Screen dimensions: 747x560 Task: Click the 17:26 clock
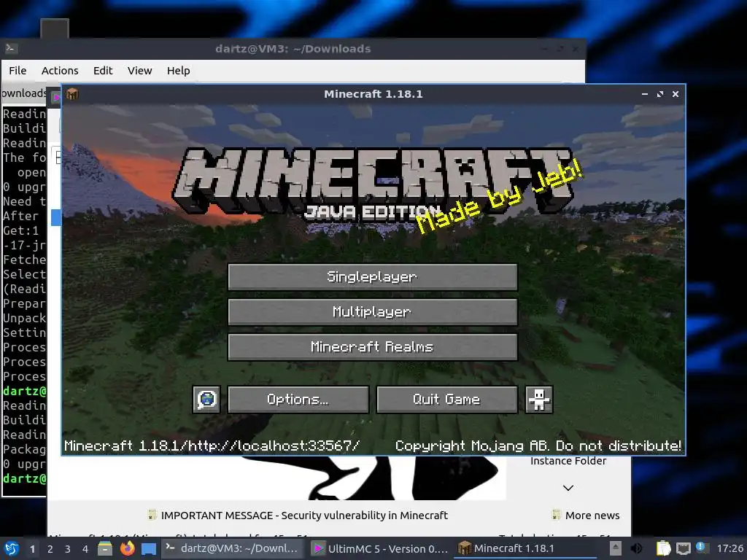(x=729, y=548)
